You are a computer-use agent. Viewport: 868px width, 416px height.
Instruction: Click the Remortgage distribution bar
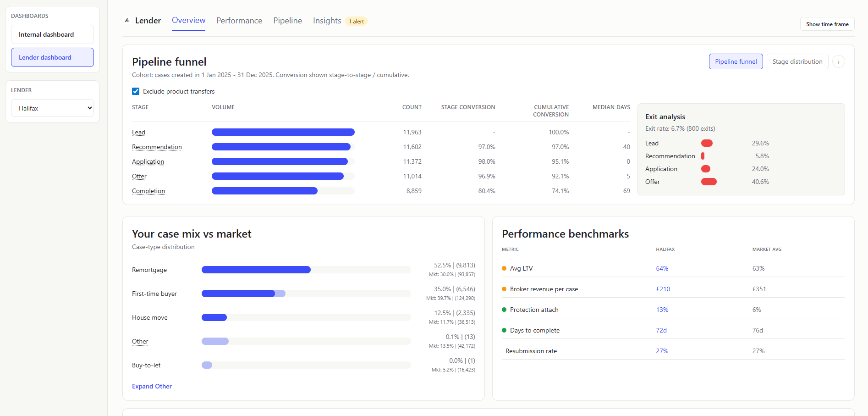pyautogui.click(x=256, y=270)
